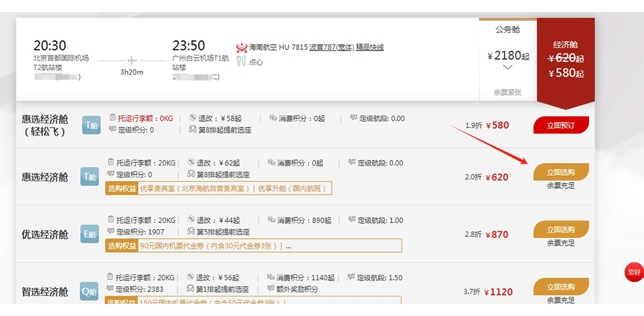
Task: Expand the '...' in the 优选经济舱 benefits box
Action: 289,246
